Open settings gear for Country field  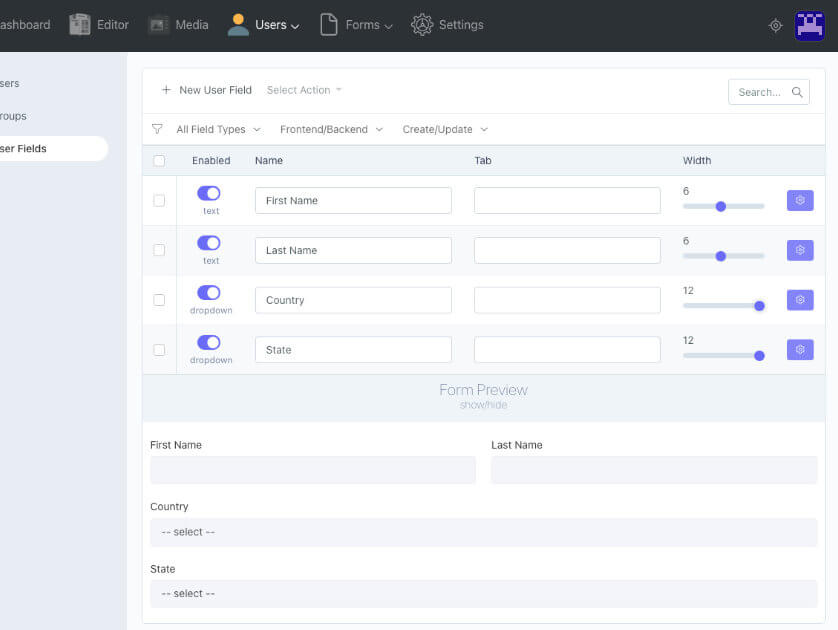[800, 300]
